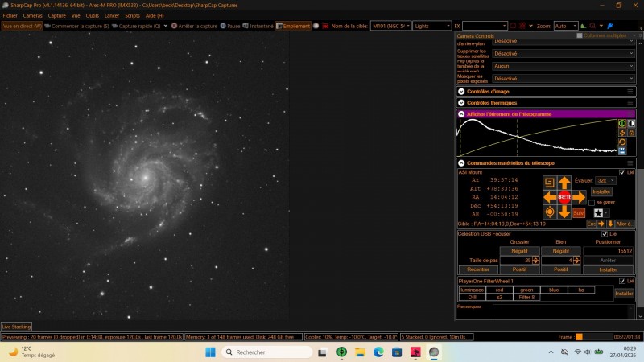Image resolution: width=644 pixels, height=362 pixels.
Task: Open the Scripts menu
Action: click(132, 15)
